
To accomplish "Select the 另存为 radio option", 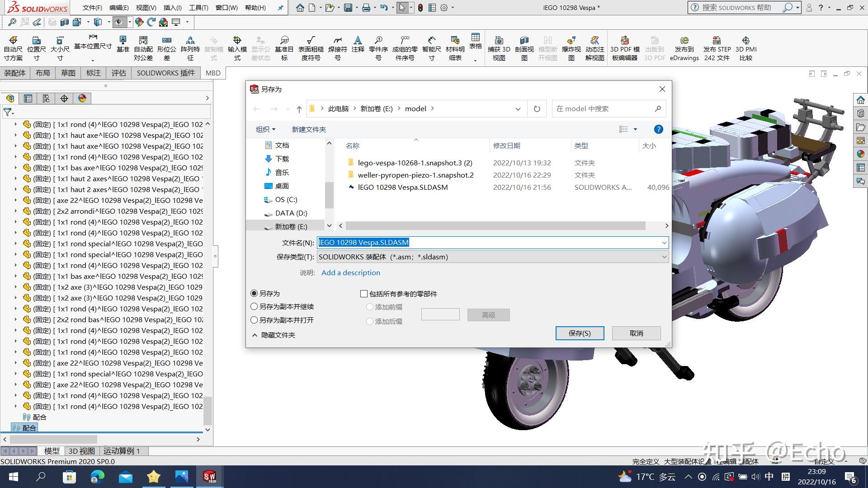I will pyautogui.click(x=254, y=293).
